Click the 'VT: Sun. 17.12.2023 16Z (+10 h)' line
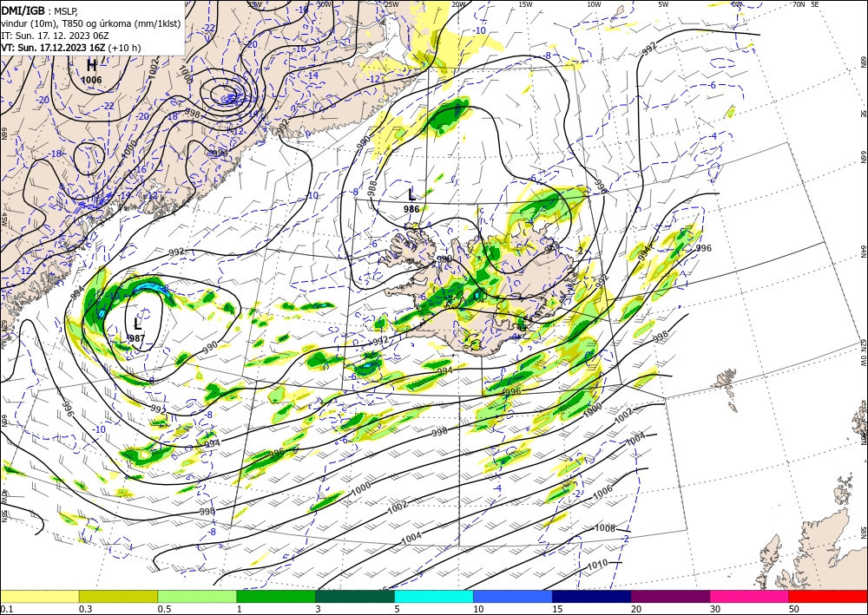The image size is (868, 615). [x=71, y=48]
